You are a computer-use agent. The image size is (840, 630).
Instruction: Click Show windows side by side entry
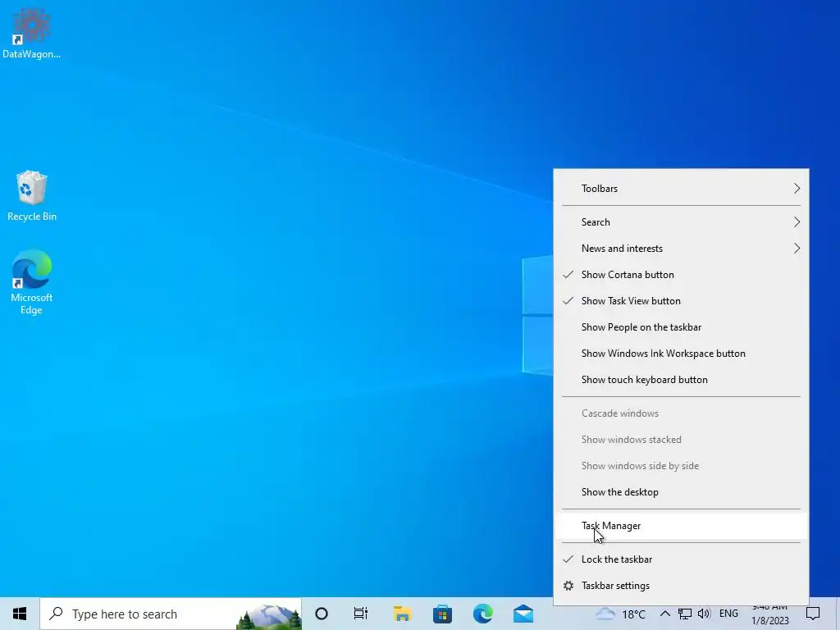tap(681, 466)
